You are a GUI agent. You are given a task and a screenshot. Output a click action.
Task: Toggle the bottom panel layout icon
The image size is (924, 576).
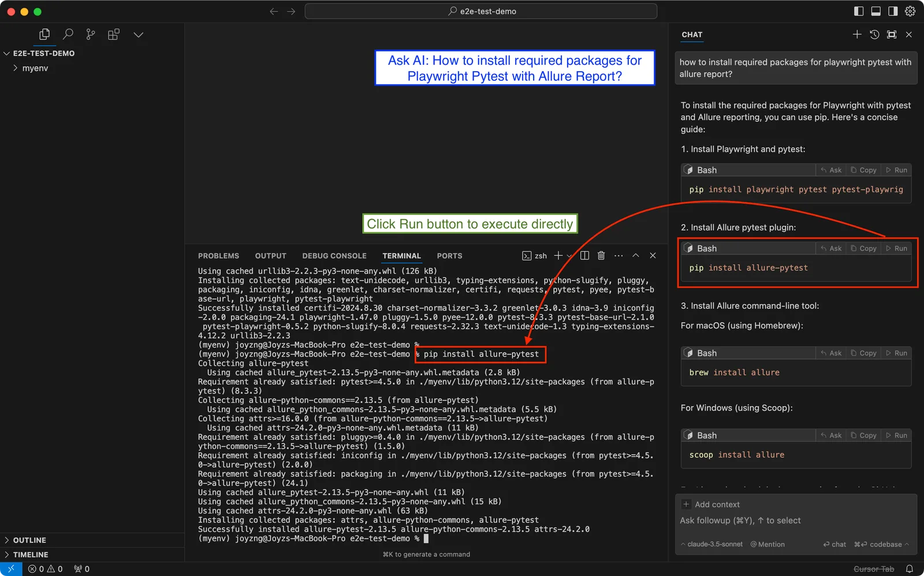[x=876, y=12]
